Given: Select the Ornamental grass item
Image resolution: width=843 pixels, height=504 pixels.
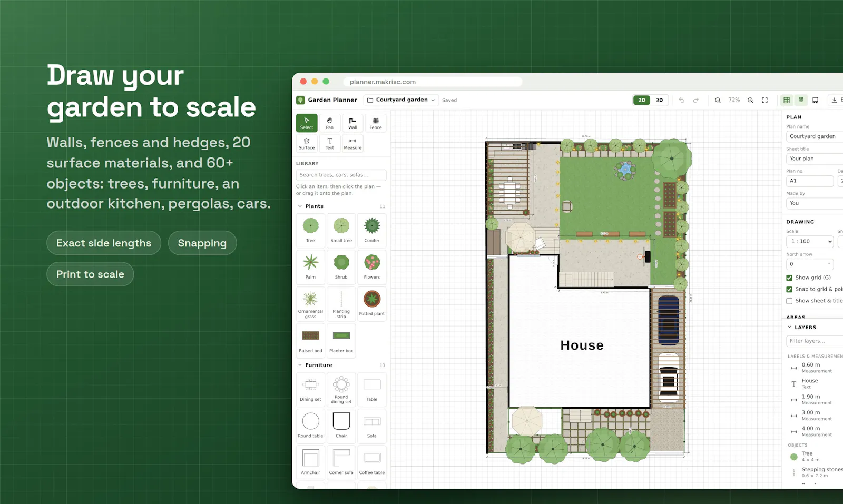Looking at the screenshot, I should point(311,304).
